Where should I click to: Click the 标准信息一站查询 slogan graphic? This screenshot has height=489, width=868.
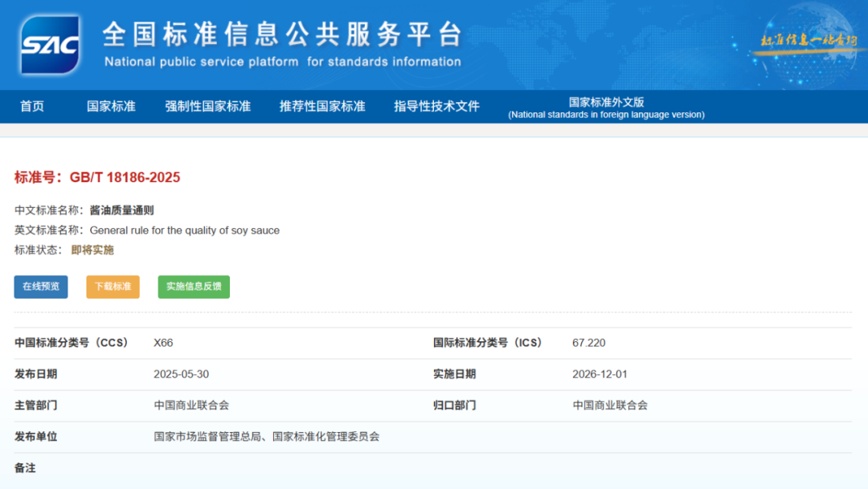(x=809, y=40)
